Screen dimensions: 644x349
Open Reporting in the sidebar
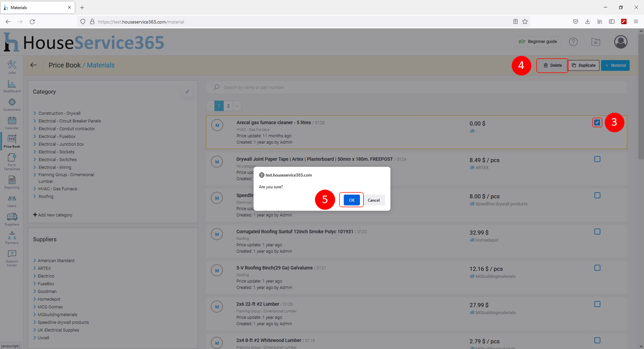[12, 182]
